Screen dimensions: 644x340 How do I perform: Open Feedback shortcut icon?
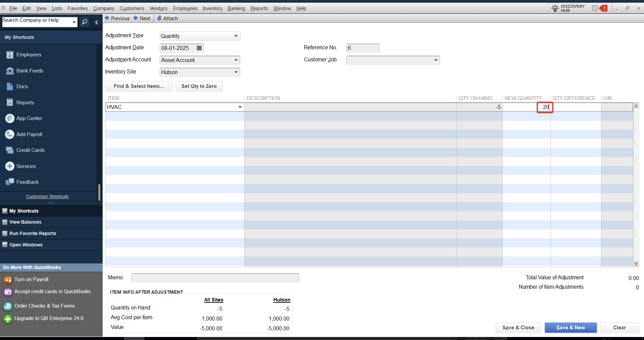(x=10, y=182)
